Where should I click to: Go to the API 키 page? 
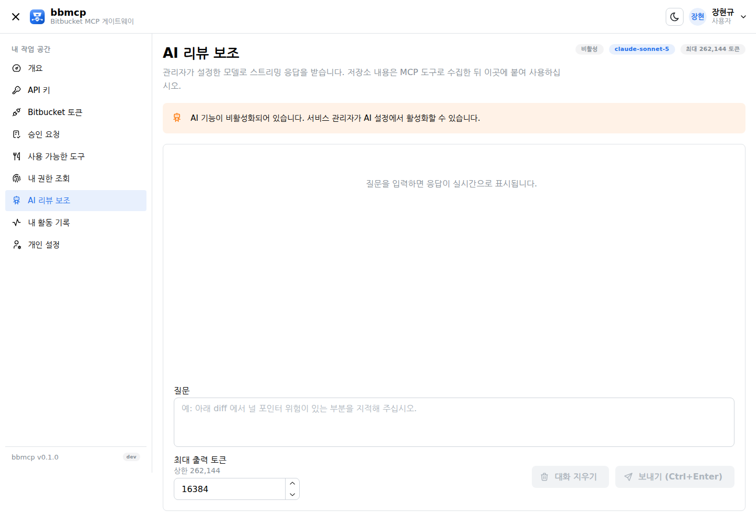tap(76, 90)
